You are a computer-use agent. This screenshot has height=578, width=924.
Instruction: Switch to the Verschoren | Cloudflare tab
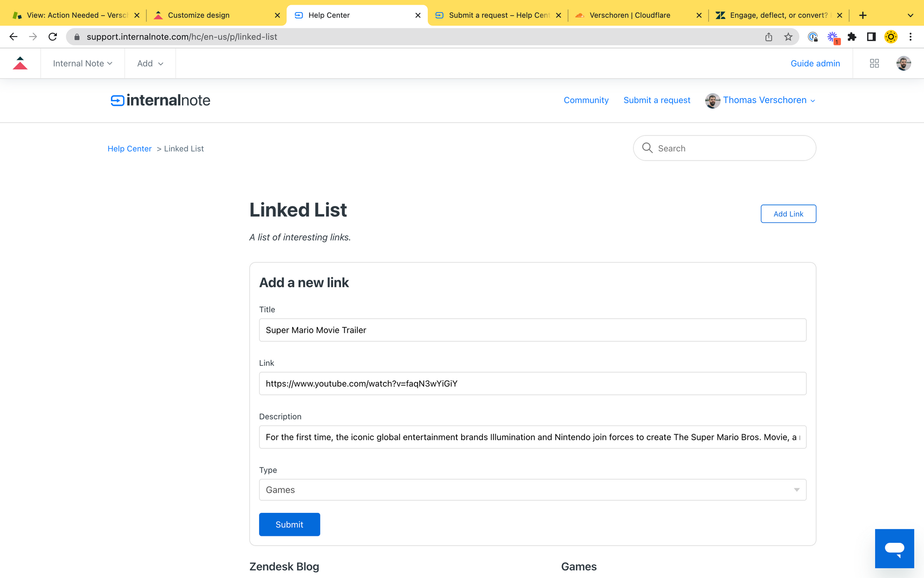click(x=629, y=15)
